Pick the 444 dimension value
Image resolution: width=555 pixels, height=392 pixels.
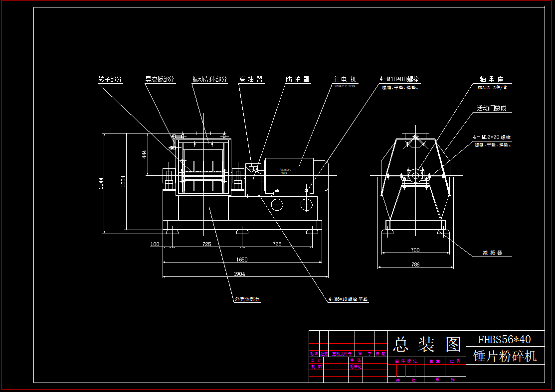(x=145, y=154)
